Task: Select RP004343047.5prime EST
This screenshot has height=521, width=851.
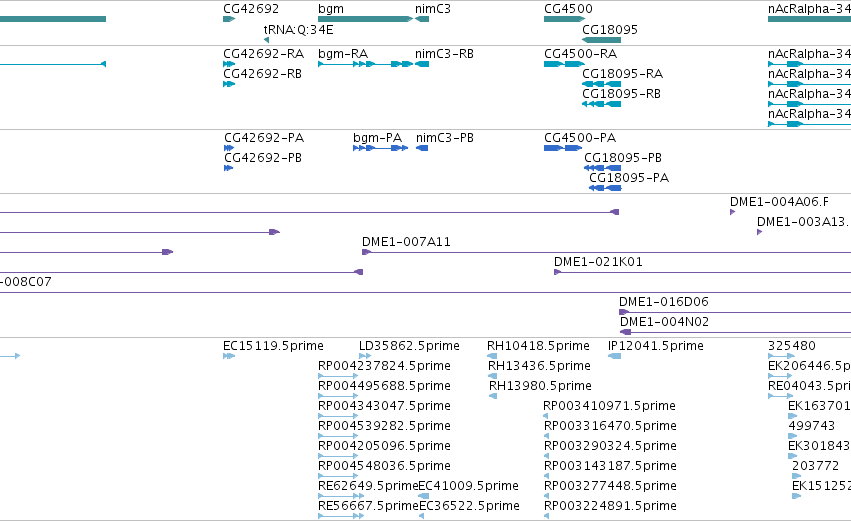Action: click(338, 416)
